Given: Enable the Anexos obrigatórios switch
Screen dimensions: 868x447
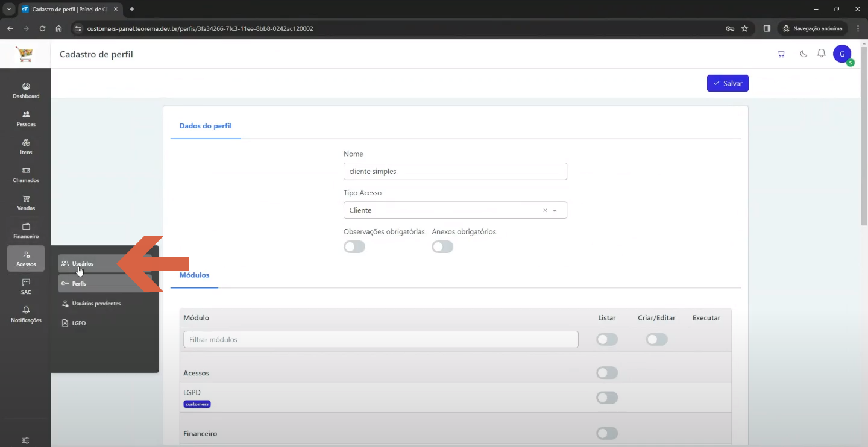Looking at the screenshot, I should 442,247.
